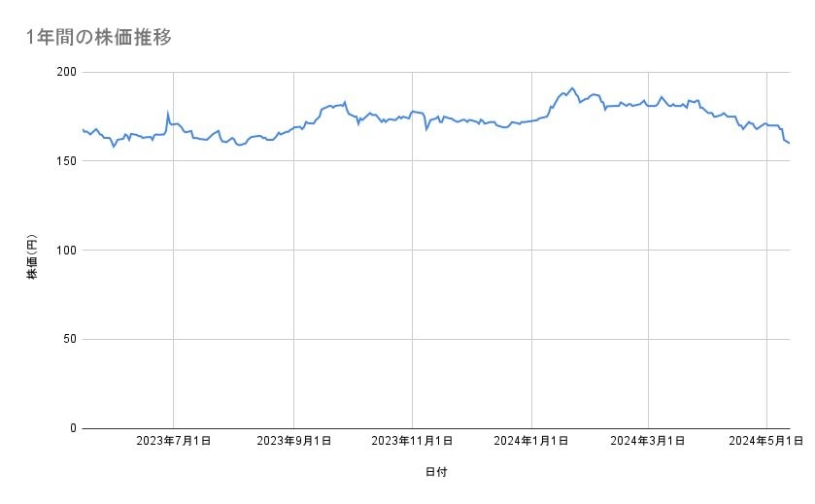815x504 pixels.
Task: Click the chart title 1年間の株価推移
Action: 99,38
